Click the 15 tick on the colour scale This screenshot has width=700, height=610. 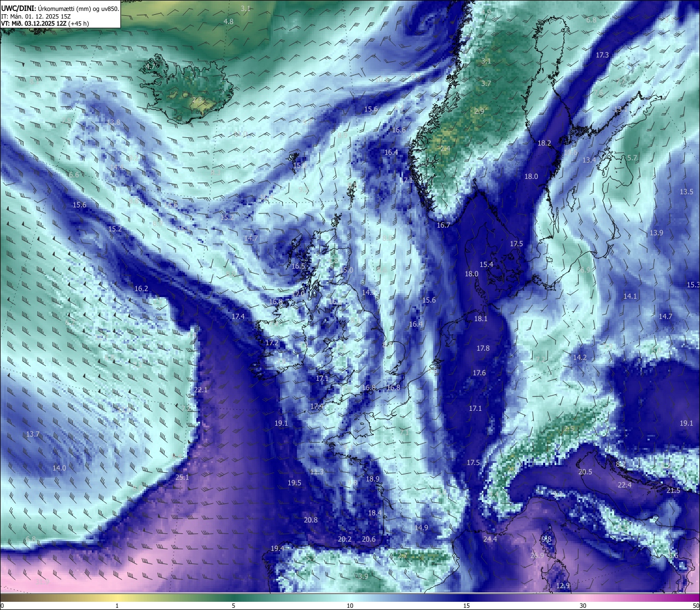point(466,606)
